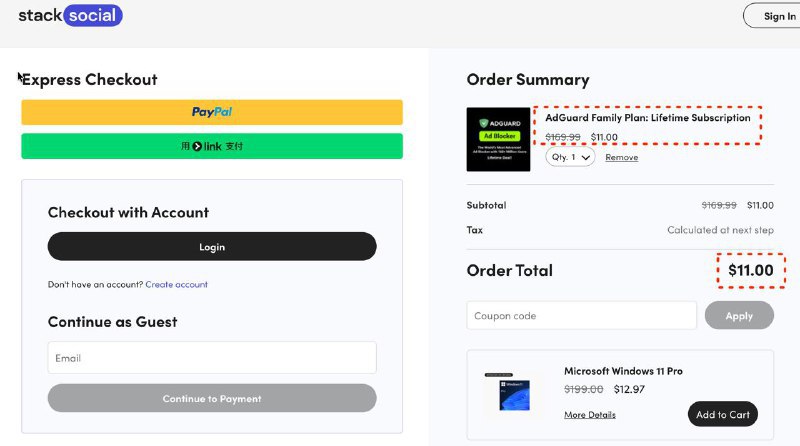Click Continue to Payment button
Image resolution: width=800 pixels, height=446 pixels.
click(212, 398)
